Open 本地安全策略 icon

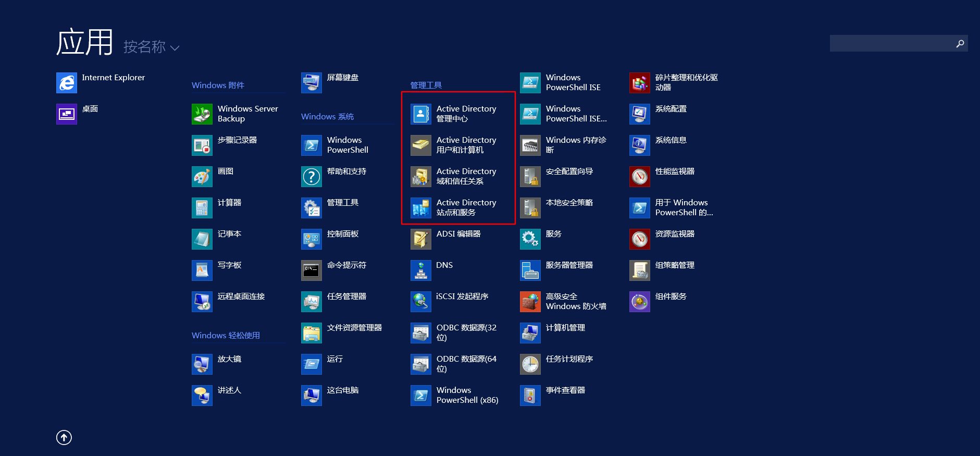530,208
